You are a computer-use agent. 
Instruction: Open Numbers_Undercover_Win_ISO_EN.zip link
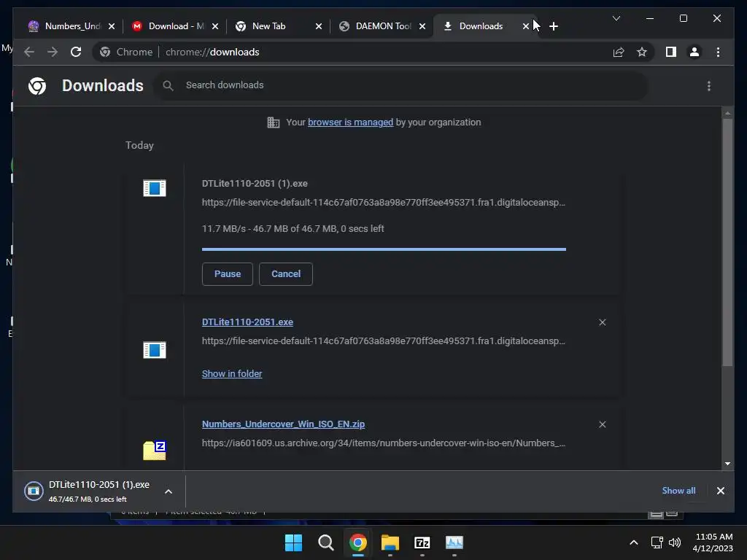(283, 424)
